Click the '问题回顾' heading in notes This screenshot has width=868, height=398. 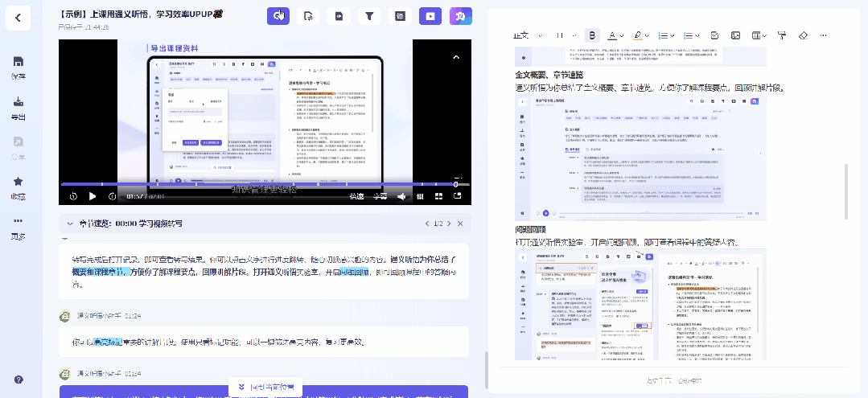click(531, 230)
